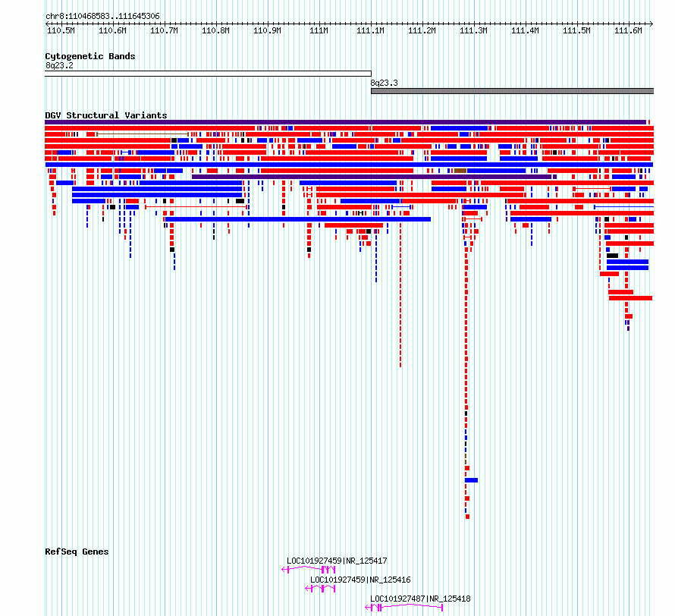Select the Cytogenetic Bands track title
This screenshot has height=616, width=675.
point(90,56)
